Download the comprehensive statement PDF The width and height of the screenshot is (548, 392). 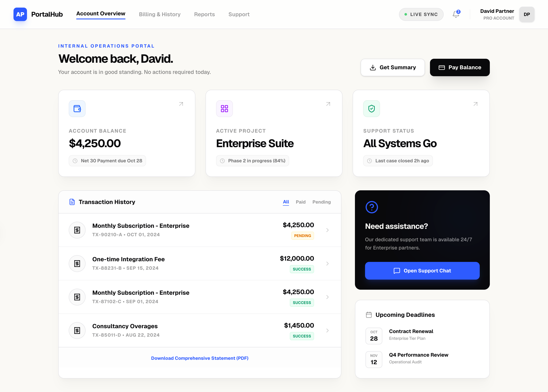(x=200, y=358)
